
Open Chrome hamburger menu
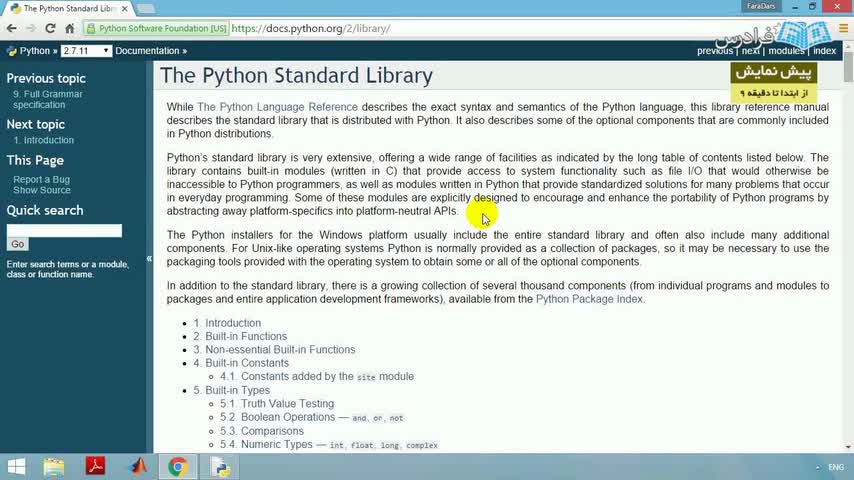click(x=843, y=28)
